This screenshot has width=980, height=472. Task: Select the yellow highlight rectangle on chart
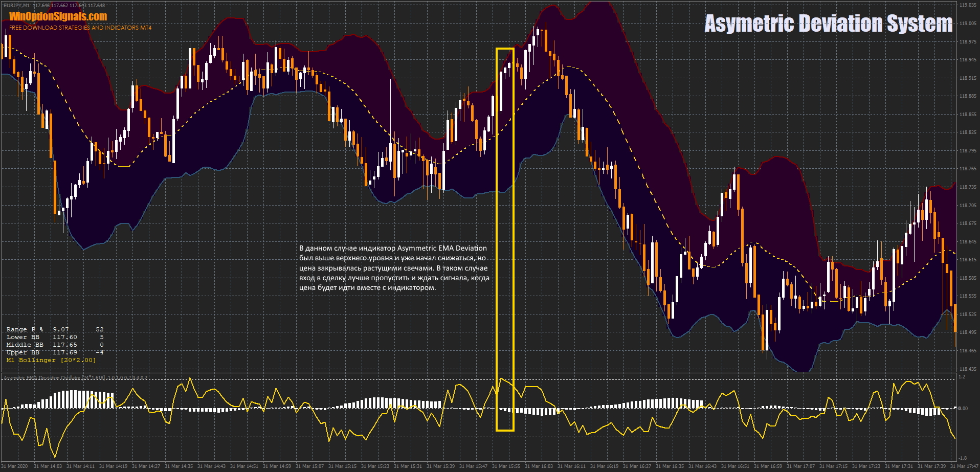(x=505, y=49)
